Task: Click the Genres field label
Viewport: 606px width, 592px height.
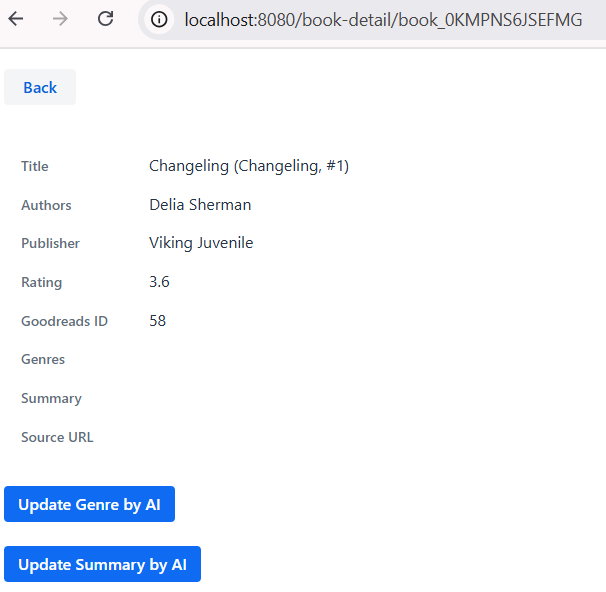Action: coord(43,359)
